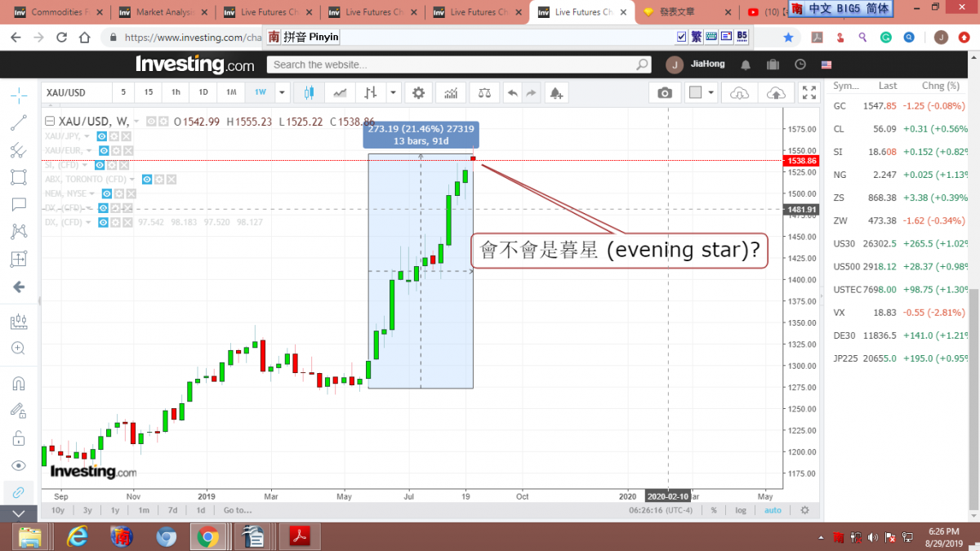Open the indicators menu

(451, 93)
